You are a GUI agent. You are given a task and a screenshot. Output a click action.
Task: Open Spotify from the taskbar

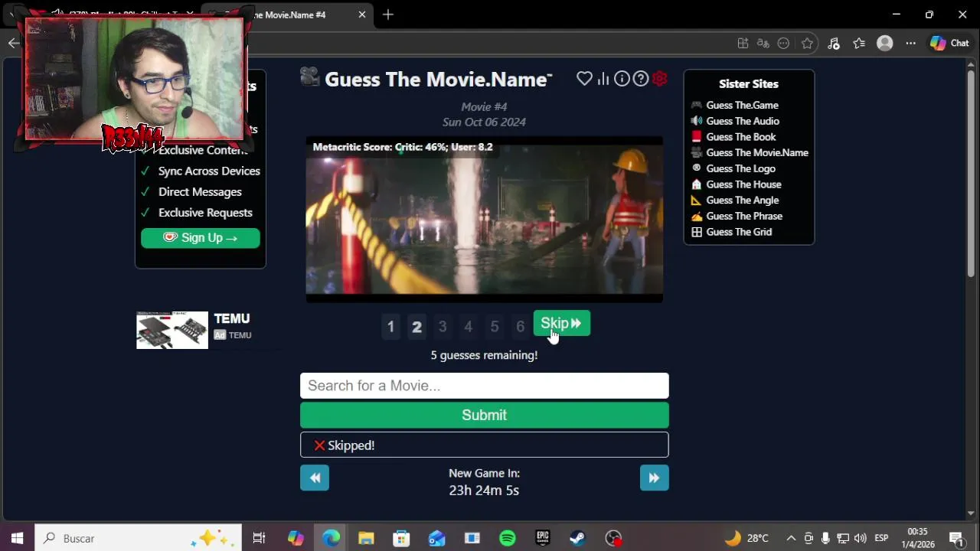[x=507, y=538]
